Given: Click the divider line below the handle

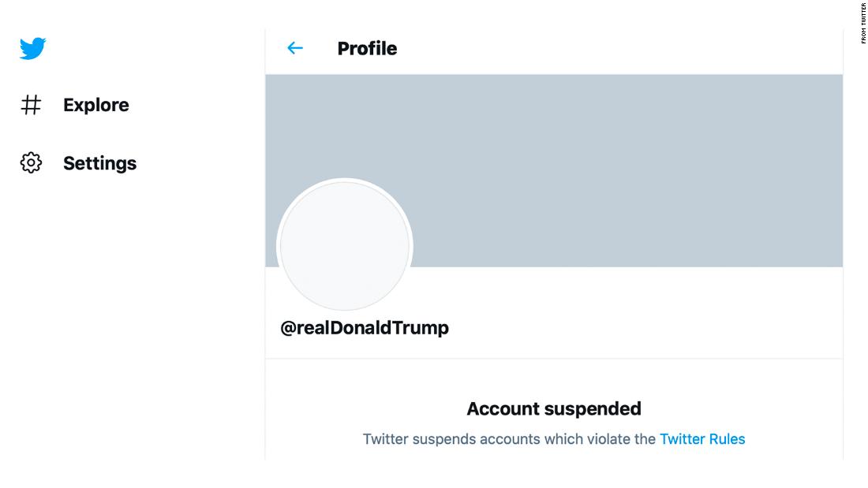Looking at the screenshot, I should click(x=554, y=359).
